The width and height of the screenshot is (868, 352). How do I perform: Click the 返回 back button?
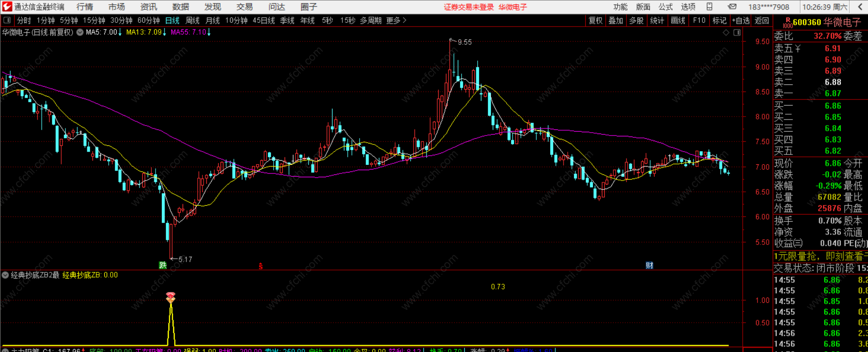coord(762,20)
